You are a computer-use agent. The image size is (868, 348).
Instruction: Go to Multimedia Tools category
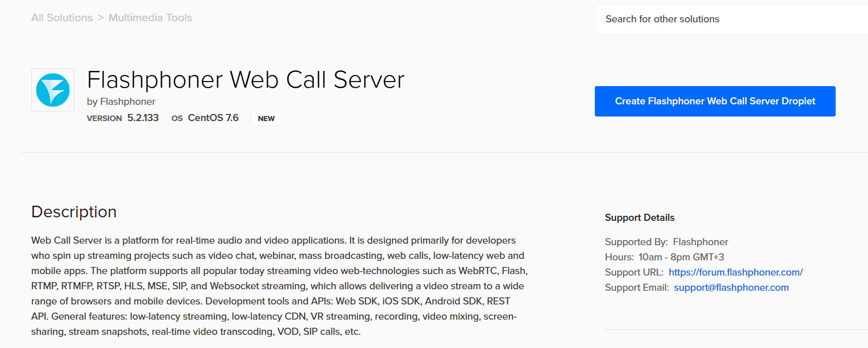click(x=150, y=18)
